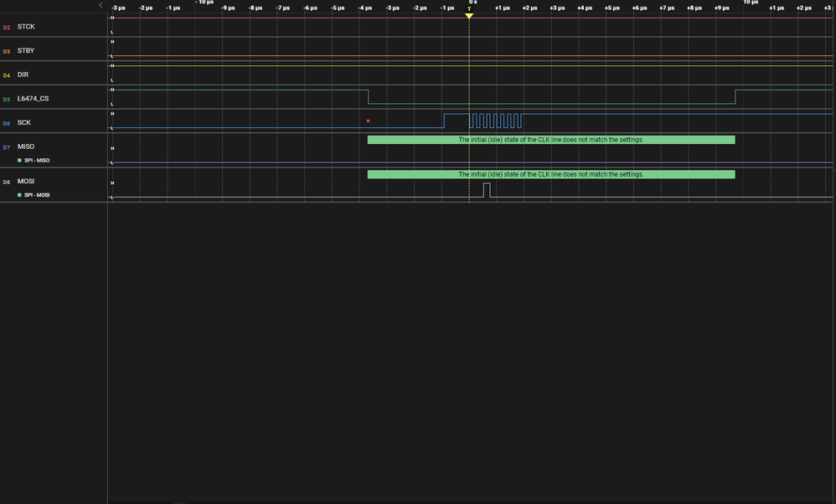Image resolution: width=836 pixels, height=504 pixels.
Task: Click the green CLK idle warning on MISO row
Action: pos(551,140)
